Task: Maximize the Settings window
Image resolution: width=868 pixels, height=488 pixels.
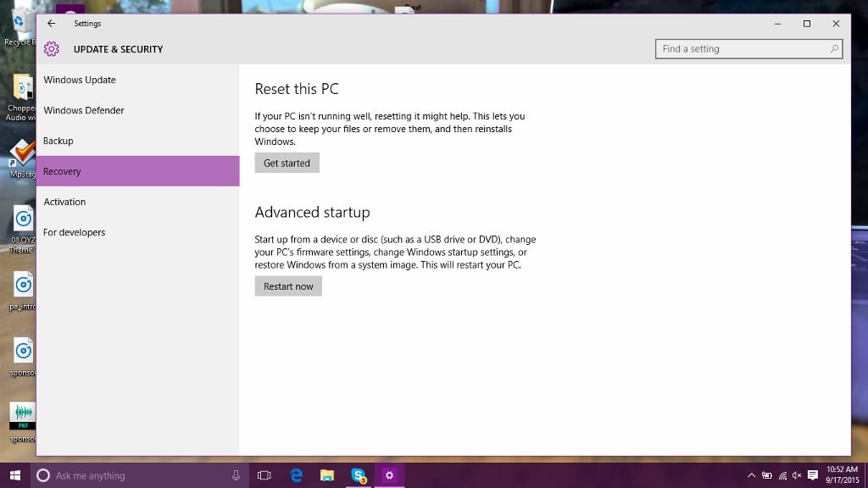Action: [807, 23]
